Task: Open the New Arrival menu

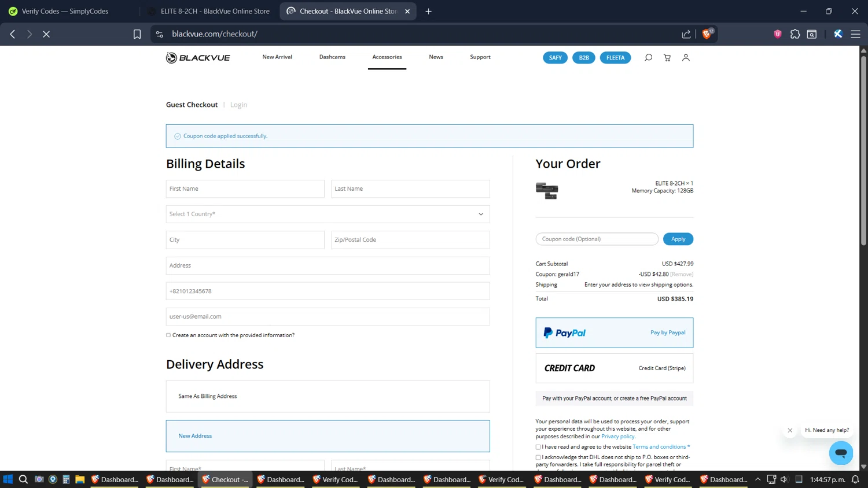Action: (x=277, y=57)
